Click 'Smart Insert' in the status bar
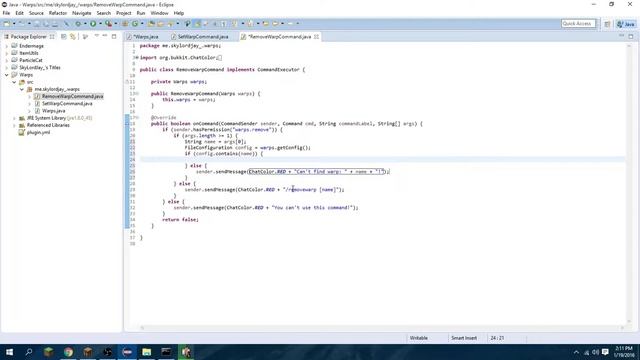 click(464, 338)
